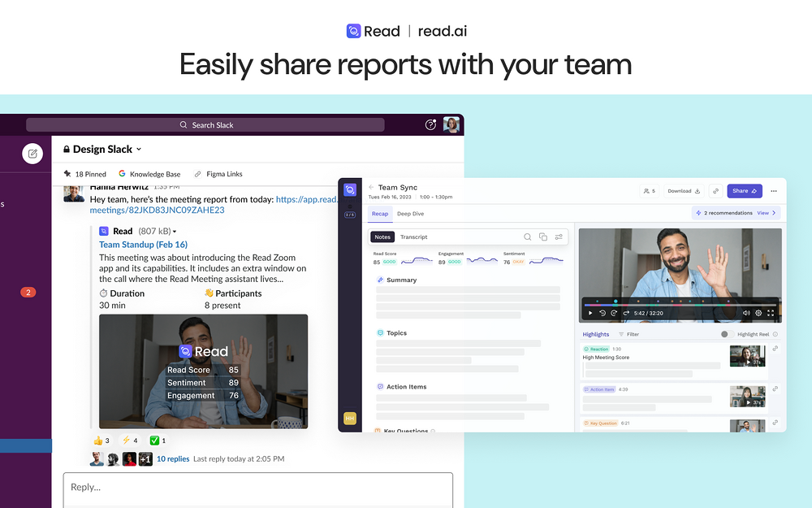Toggle the Highlight Reel switch
The width and height of the screenshot is (812, 508).
tap(727, 334)
